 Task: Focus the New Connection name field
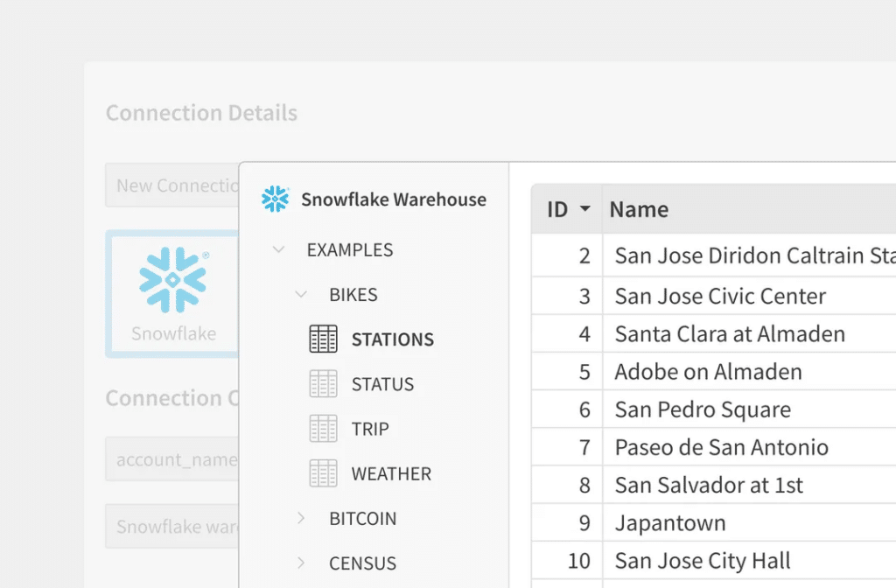172,185
